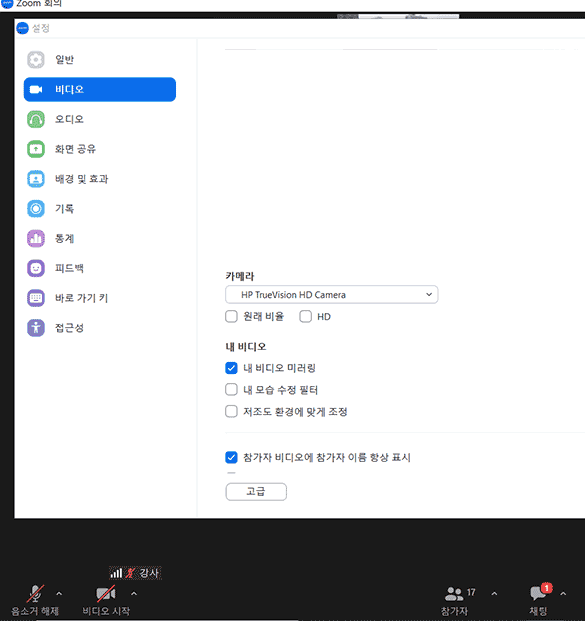
Task: Enable the HD checkbox
Action: point(305,316)
